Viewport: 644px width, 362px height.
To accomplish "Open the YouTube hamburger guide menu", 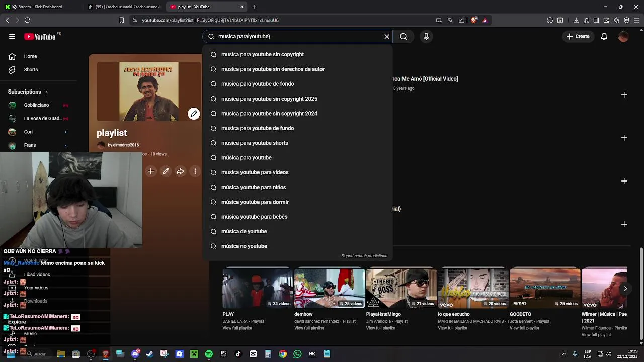I will [12, 36].
